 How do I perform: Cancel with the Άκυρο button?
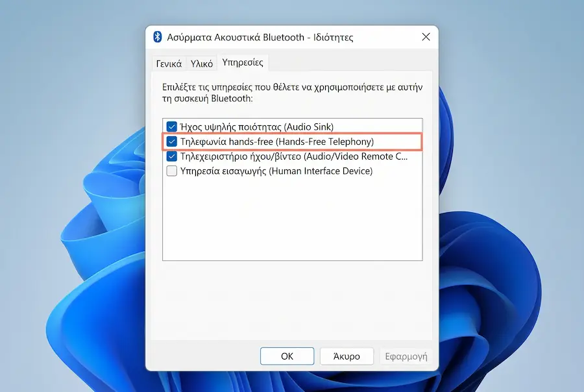pos(347,356)
